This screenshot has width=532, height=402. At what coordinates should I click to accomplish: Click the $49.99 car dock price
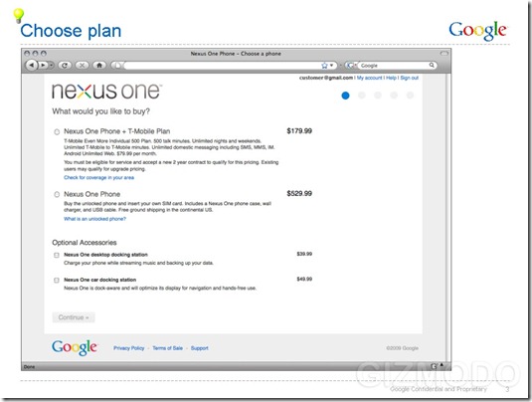click(304, 279)
